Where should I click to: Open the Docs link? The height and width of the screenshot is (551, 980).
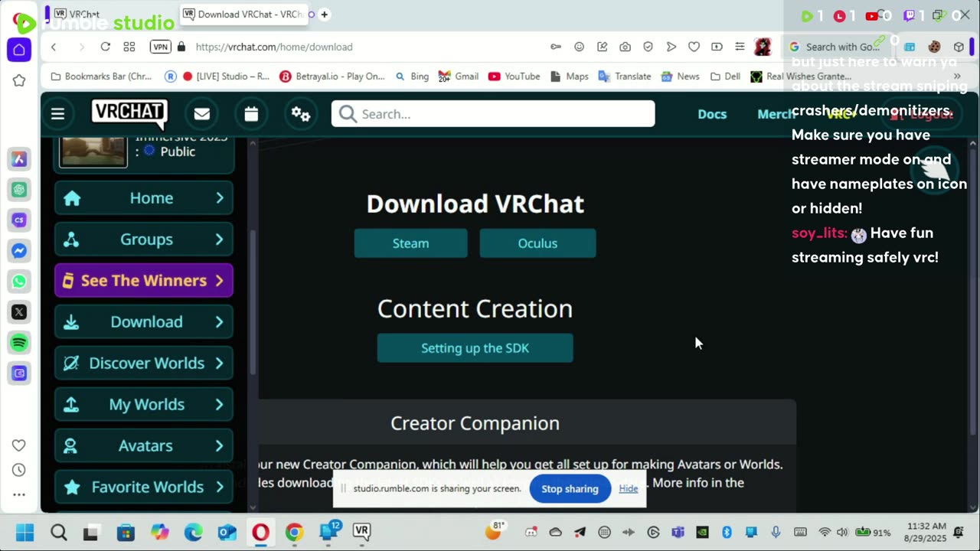pyautogui.click(x=712, y=114)
